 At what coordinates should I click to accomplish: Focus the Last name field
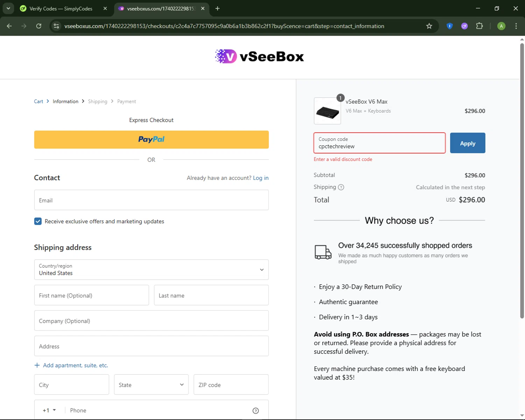click(x=211, y=295)
